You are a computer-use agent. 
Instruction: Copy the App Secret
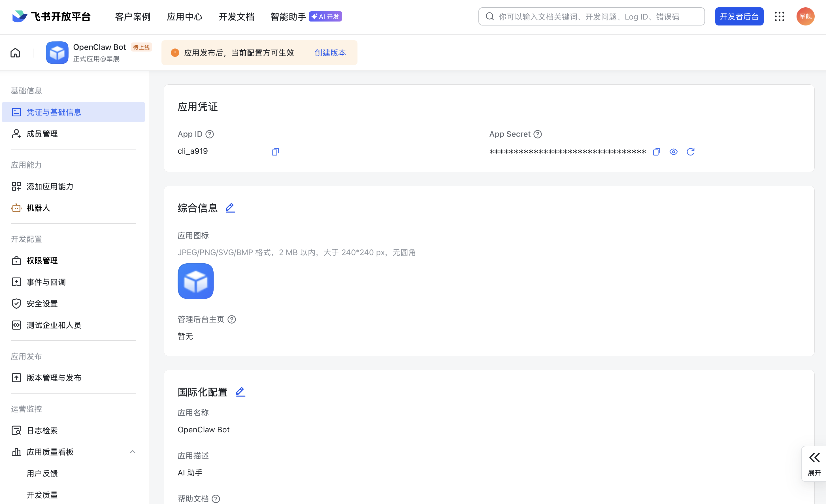pyautogui.click(x=656, y=152)
